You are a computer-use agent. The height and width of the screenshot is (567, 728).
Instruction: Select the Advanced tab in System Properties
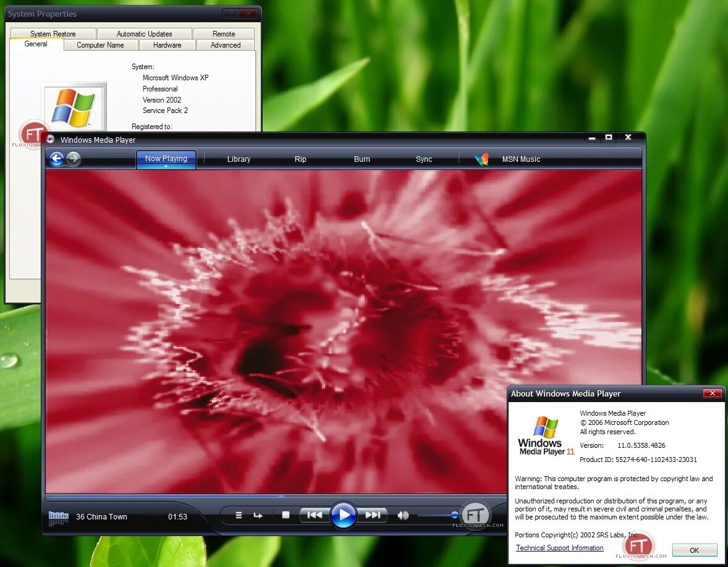click(226, 45)
